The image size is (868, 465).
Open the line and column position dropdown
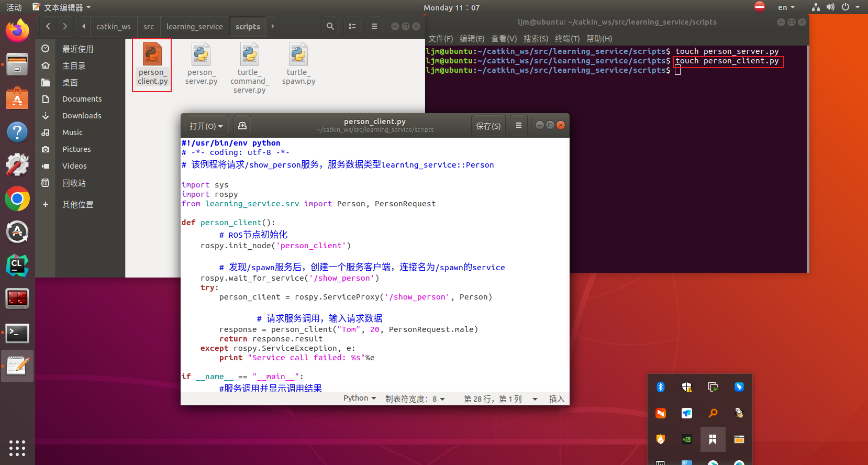click(500, 399)
